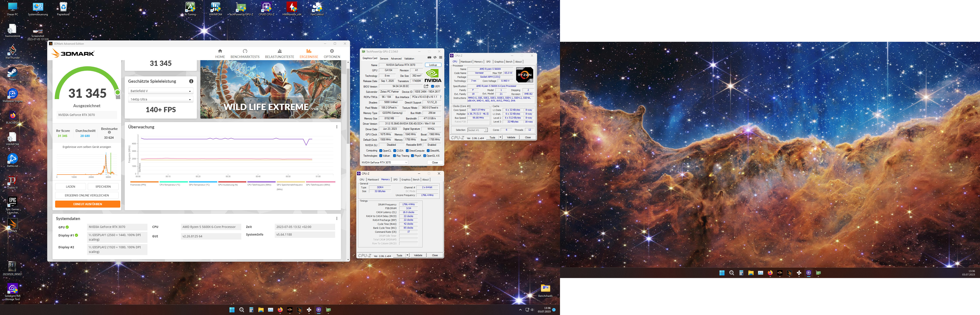Open OPTIONEN in 3DMark navigation
The height and width of the screenshot is (315, 980).
pos(332,54)
